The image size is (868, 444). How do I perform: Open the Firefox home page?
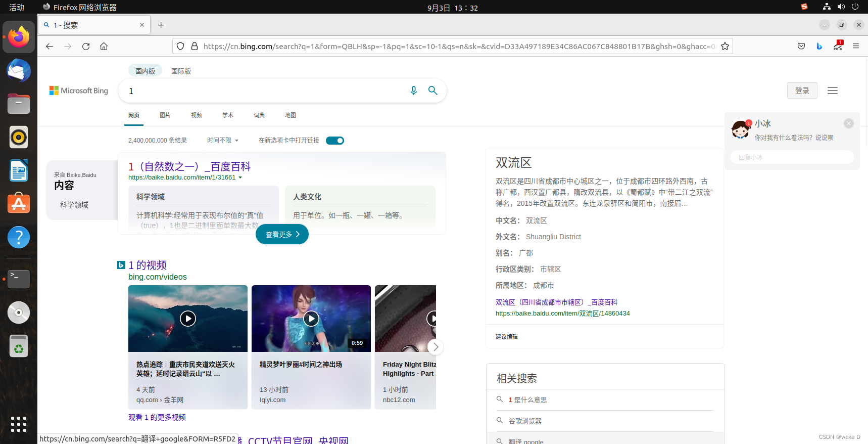(104, 47)
